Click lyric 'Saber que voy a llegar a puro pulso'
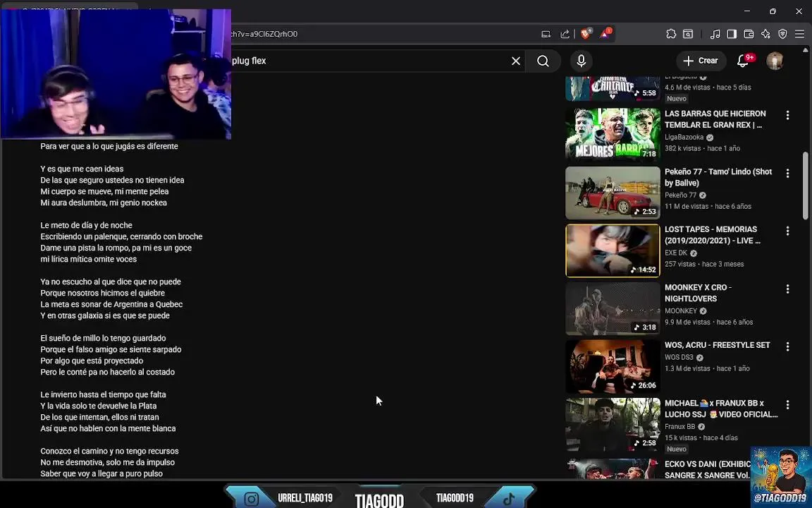Image resolution: width=812 pixels, height=508 pixels. click(101, 474)
